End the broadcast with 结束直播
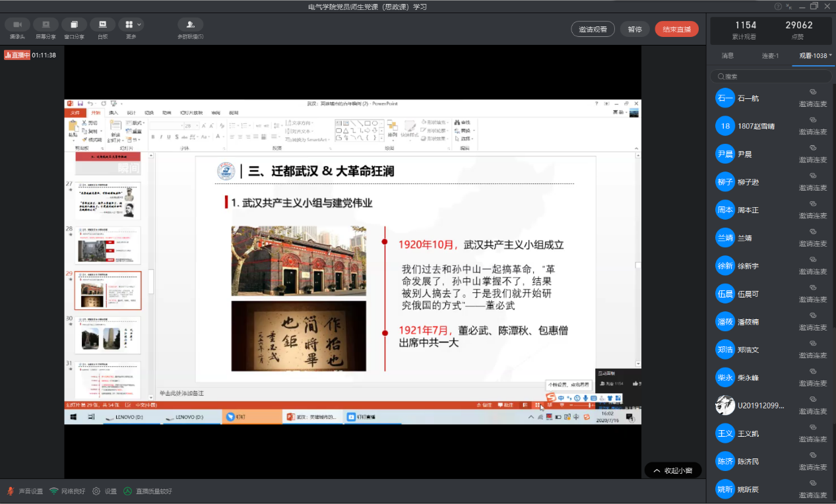 676,29
